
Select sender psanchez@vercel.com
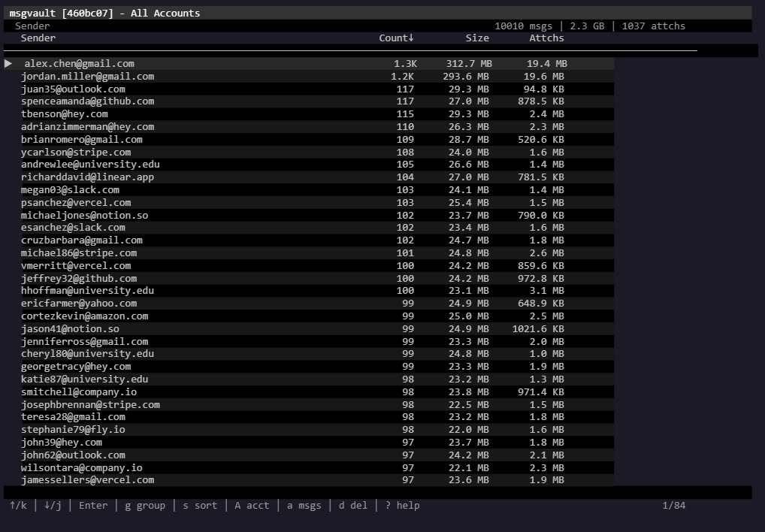point(309,202)
